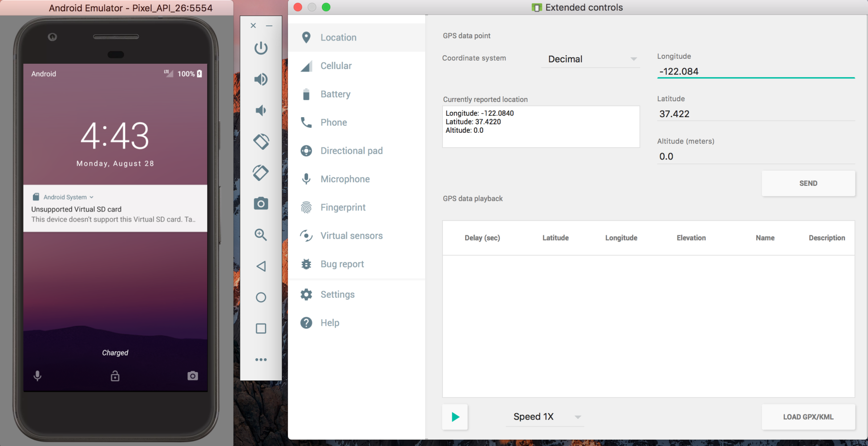Image resolution: width=868 pixels, height=446 pixels.
Task: Take a screenshot with the camera icon
Action: click(x=261, y=204)
